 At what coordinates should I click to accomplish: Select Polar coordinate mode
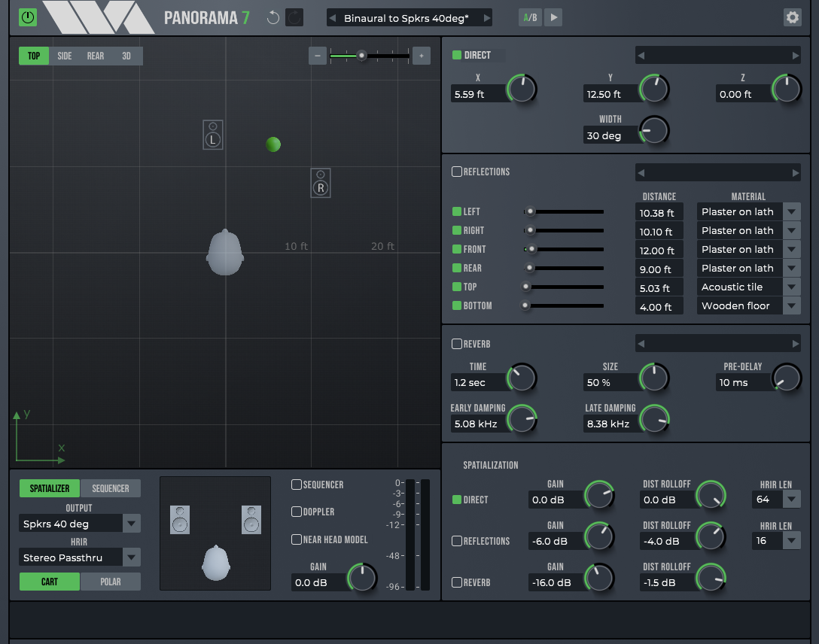(111, 582)
